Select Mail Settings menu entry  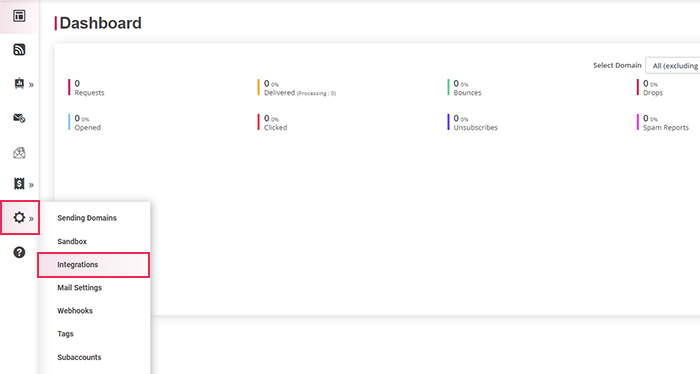[79, 288]
